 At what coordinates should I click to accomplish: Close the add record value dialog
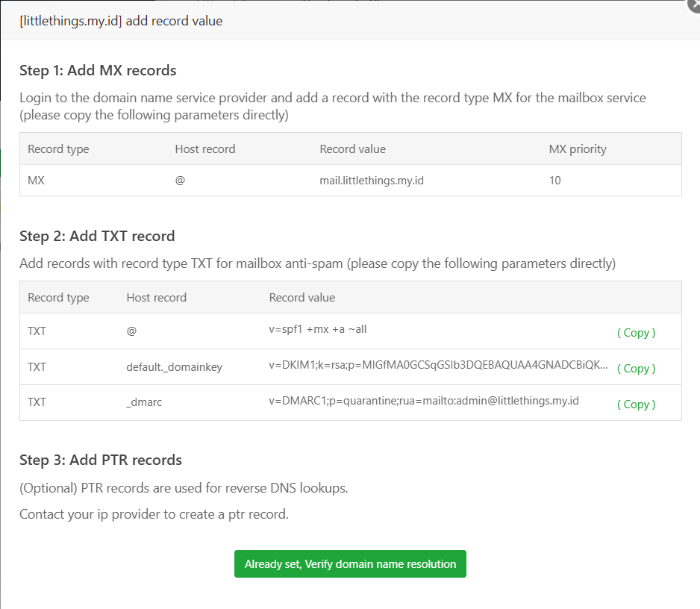(x=693, y=6)
